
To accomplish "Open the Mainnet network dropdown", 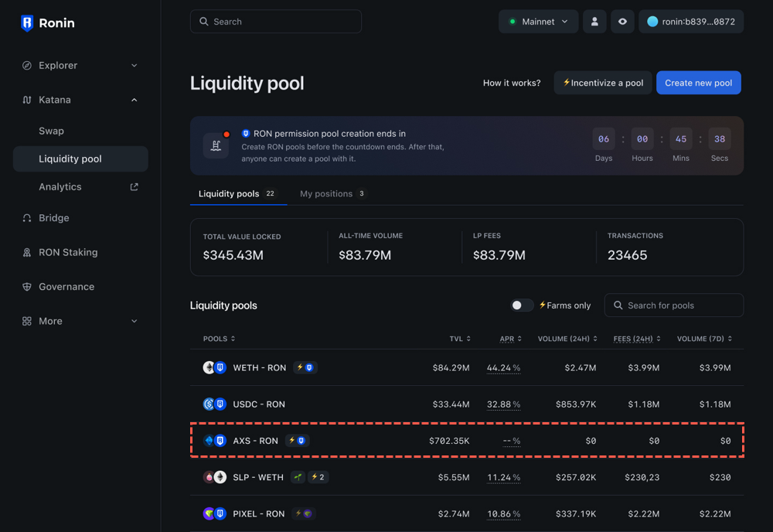I will tap(538, 21).
